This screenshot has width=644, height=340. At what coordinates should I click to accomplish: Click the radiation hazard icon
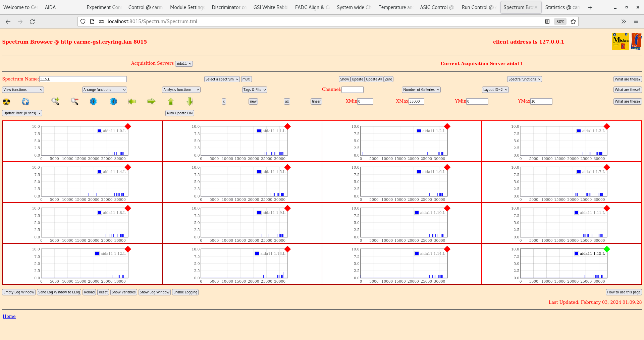[6, 102]
